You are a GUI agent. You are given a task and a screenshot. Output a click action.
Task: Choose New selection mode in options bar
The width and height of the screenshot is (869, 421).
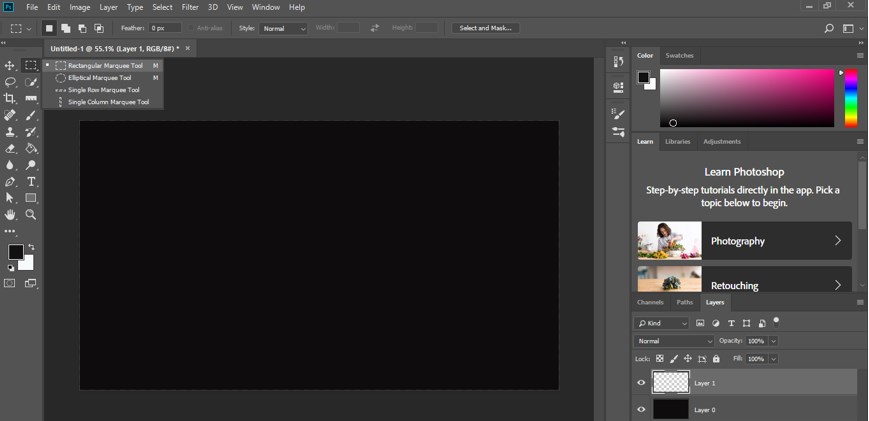(49, 28)
